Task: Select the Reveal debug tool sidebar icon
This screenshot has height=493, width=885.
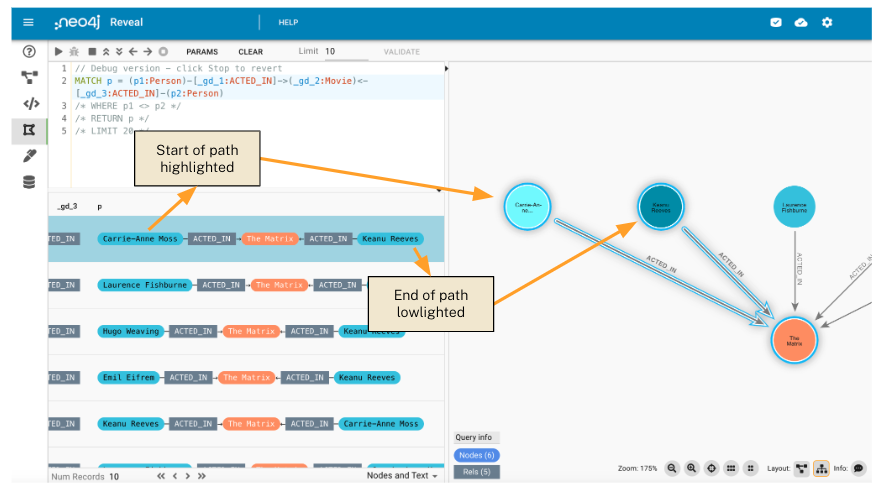Action: coord(29,130)
